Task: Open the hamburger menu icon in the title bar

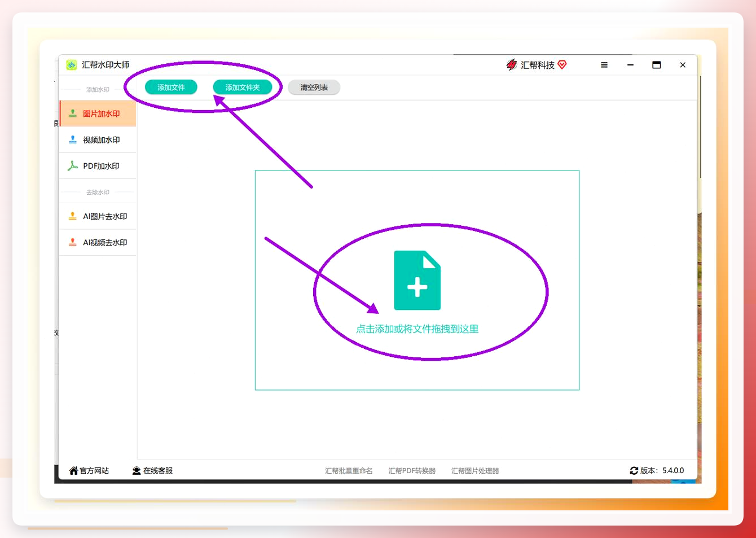Action: 604,65
